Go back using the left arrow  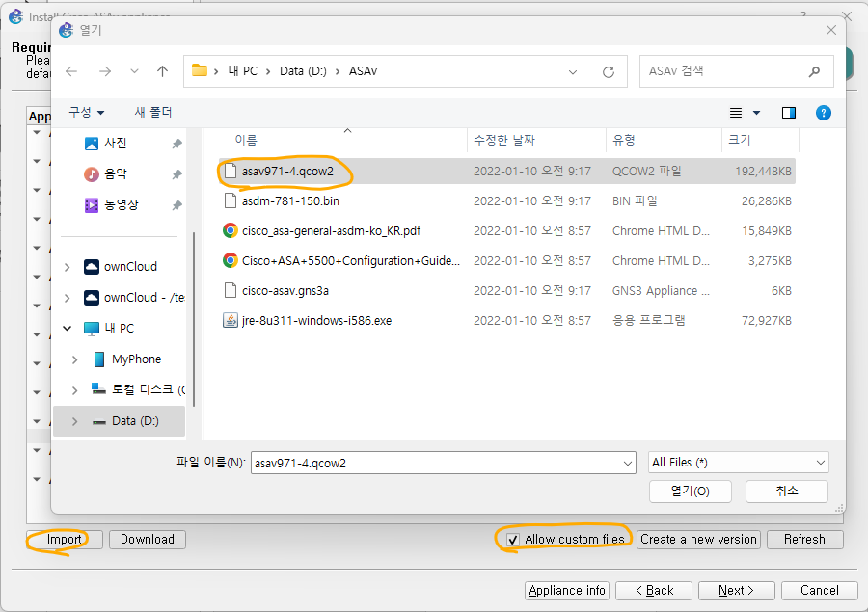[x=71, y=71]
